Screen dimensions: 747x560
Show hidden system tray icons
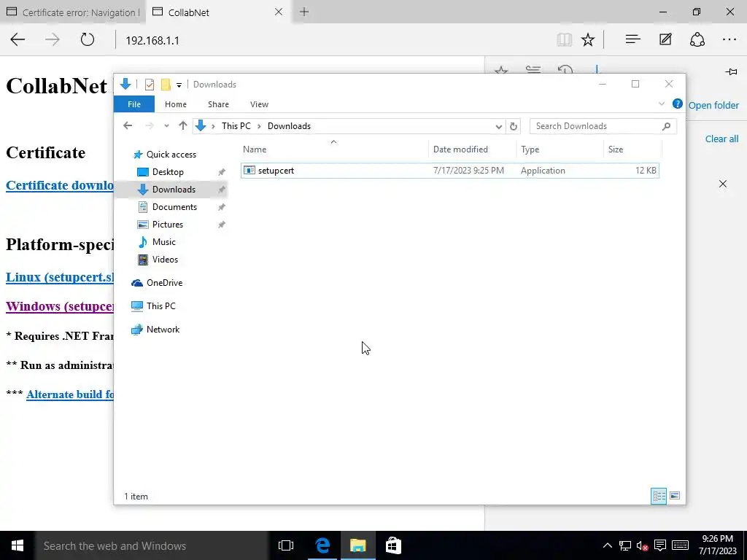[608, 545]
